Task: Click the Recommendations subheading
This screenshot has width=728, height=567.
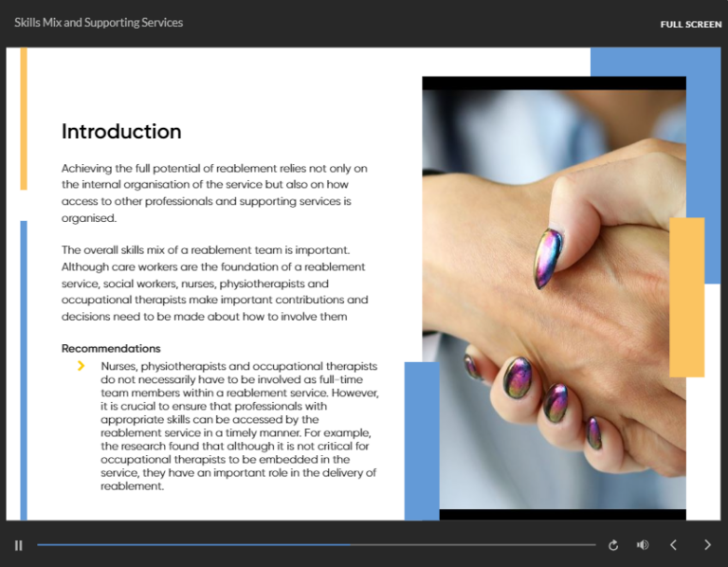Action: [111, 348]
